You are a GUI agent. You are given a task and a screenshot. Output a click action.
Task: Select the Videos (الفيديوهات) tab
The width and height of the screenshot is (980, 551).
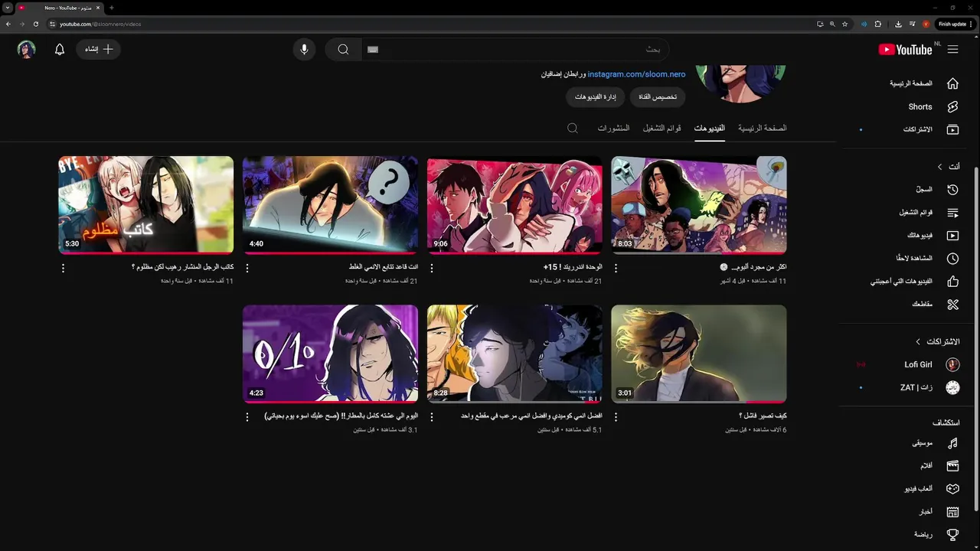pos(710,128)
